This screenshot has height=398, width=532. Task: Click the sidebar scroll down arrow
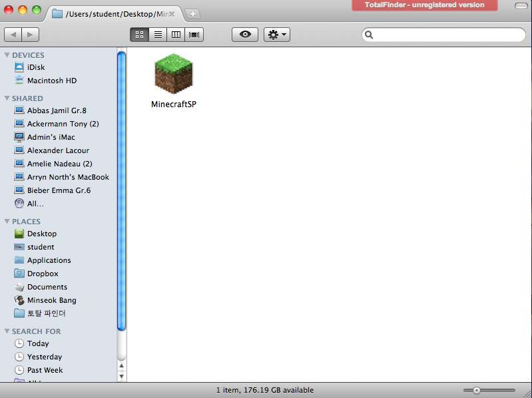(x=121, y=376)
